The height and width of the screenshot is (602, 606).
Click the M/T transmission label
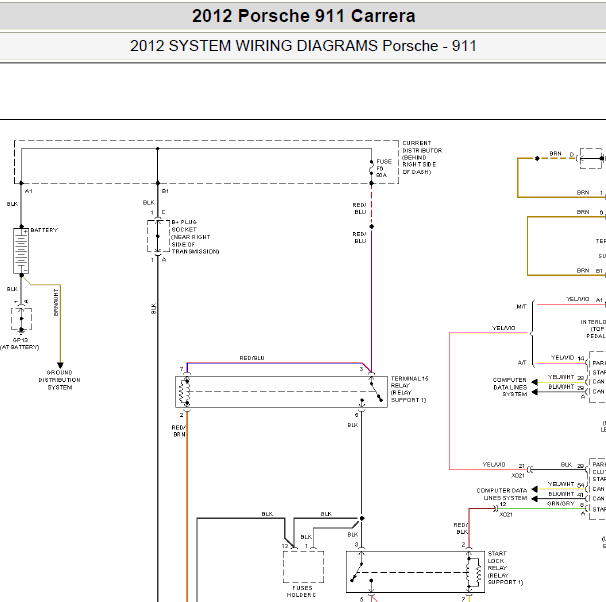pyautogui.click(x=521, y=306)
